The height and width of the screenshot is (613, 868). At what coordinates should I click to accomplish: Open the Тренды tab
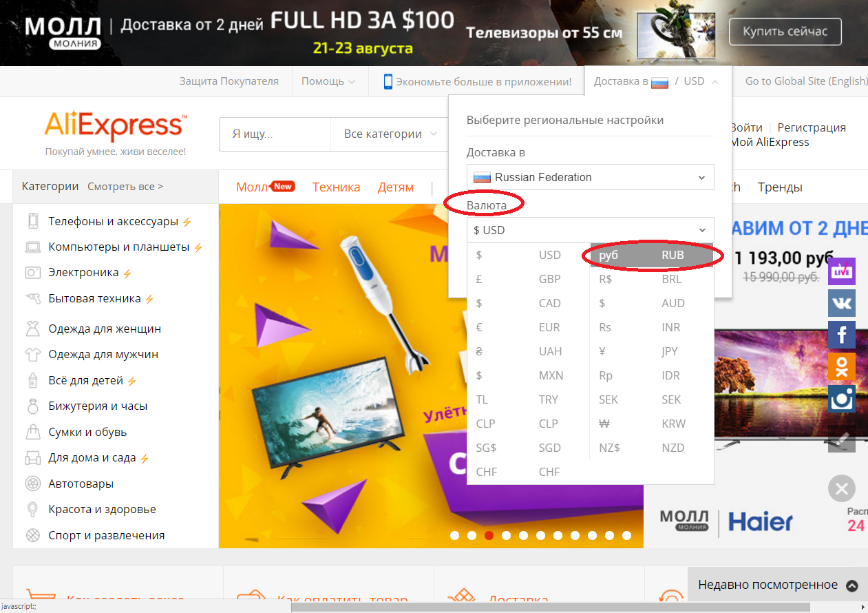point(780,187)
